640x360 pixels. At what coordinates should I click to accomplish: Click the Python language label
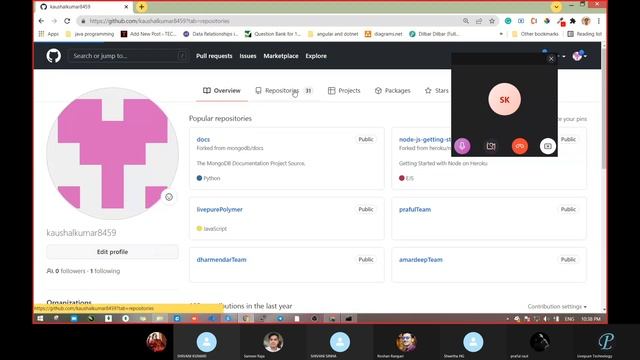pos(212,178)
